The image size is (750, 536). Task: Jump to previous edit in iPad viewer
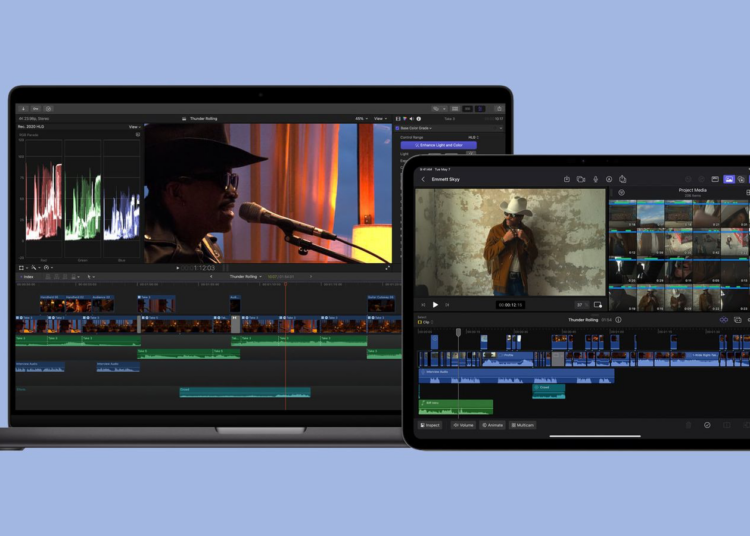click(423, 305)
